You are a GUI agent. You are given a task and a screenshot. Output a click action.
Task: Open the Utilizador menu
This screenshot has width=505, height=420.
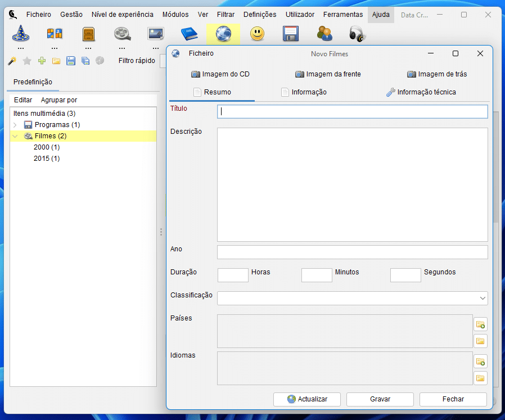tap(300, 15)
